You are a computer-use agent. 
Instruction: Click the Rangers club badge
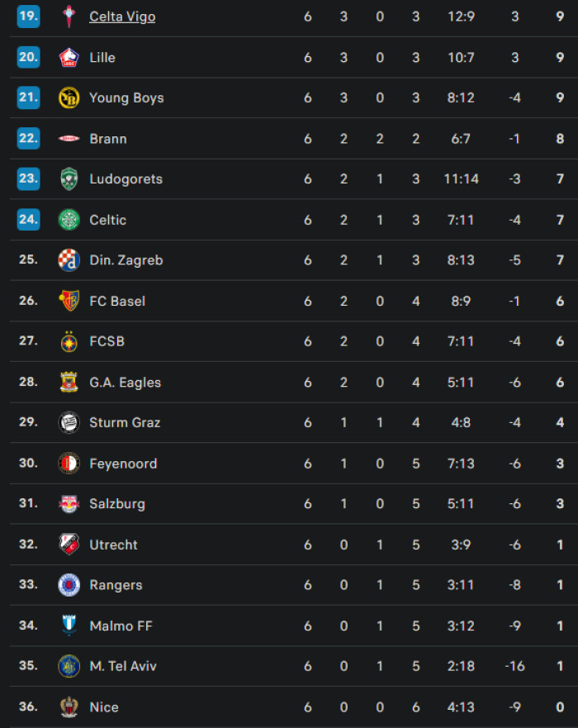click(69, 585)
